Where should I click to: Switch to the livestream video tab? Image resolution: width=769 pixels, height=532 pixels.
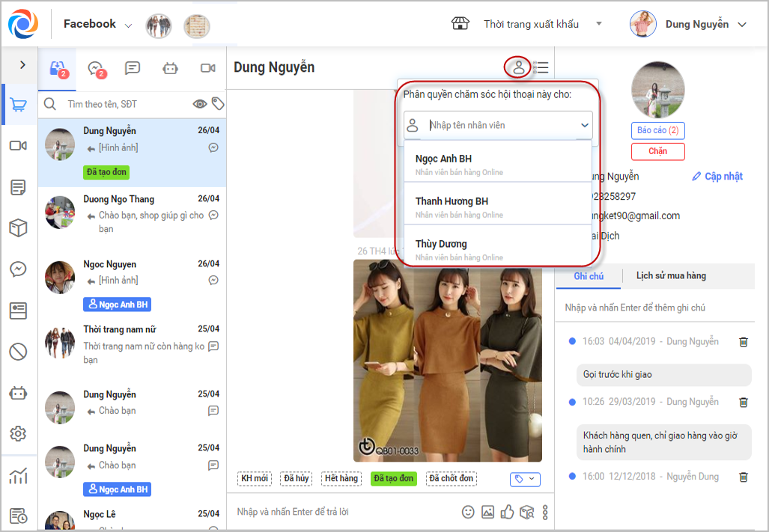pos(208,68)
